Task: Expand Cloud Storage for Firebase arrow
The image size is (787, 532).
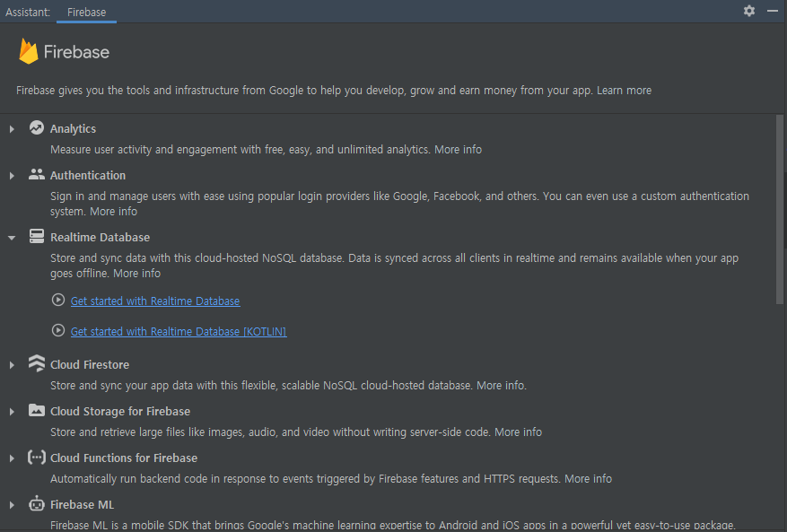Action: tap(12, 412)
